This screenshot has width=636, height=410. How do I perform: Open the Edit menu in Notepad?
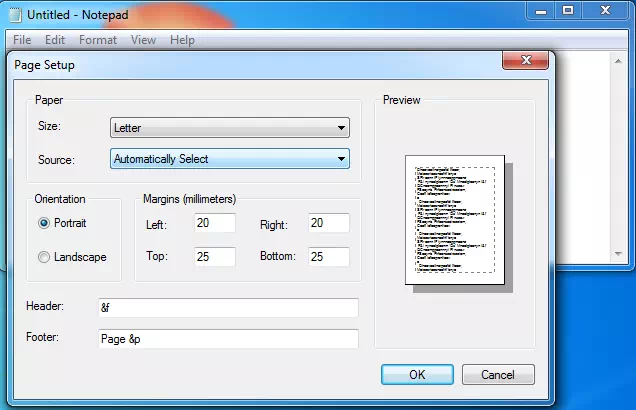click(x=55, y=40)
